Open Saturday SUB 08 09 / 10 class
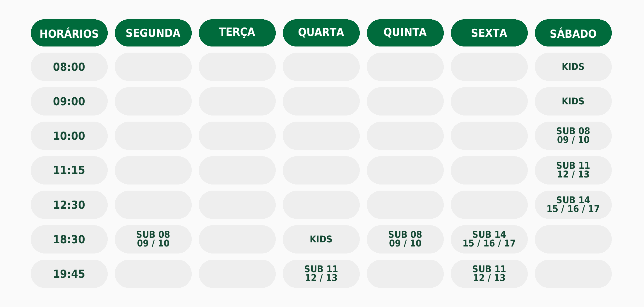This screenshot has width=644, height=307. coord(573,136)
